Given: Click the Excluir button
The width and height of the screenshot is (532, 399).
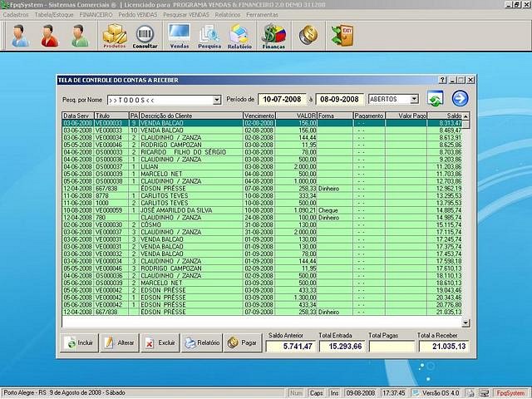Looking at the screenshot, I should [160, 342].
